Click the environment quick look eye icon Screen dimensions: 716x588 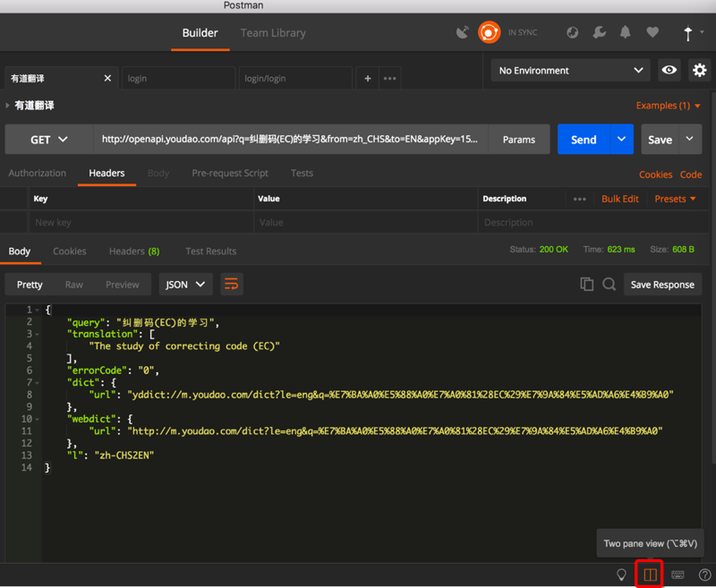(669, 71)
